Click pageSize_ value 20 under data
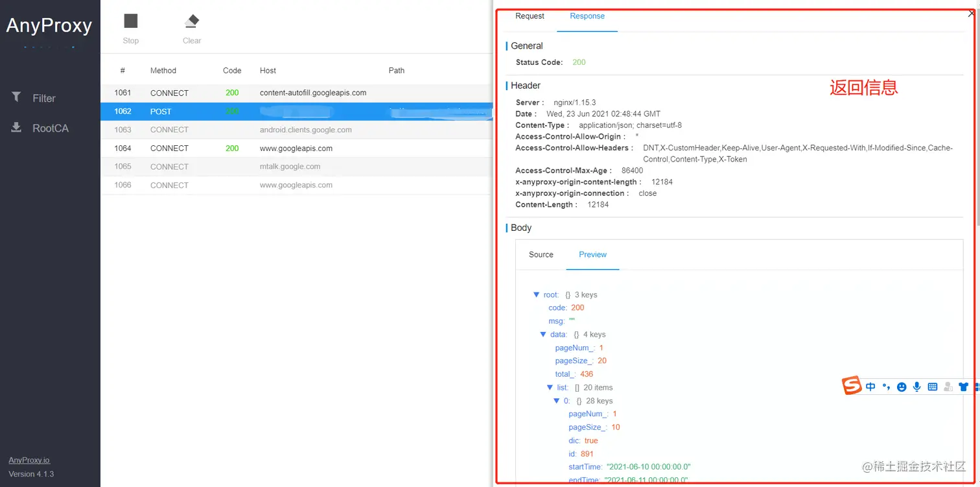Image resolution: width=980 pixels, height=487 pixels. pos(602,361)
